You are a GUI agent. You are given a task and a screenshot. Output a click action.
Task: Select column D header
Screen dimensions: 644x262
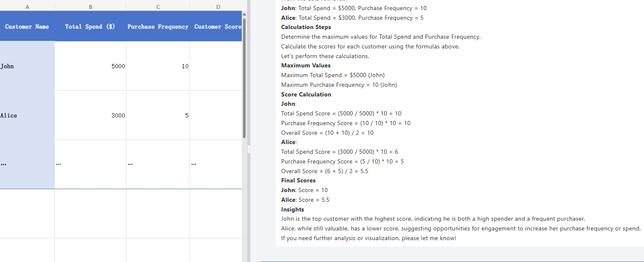217,7
